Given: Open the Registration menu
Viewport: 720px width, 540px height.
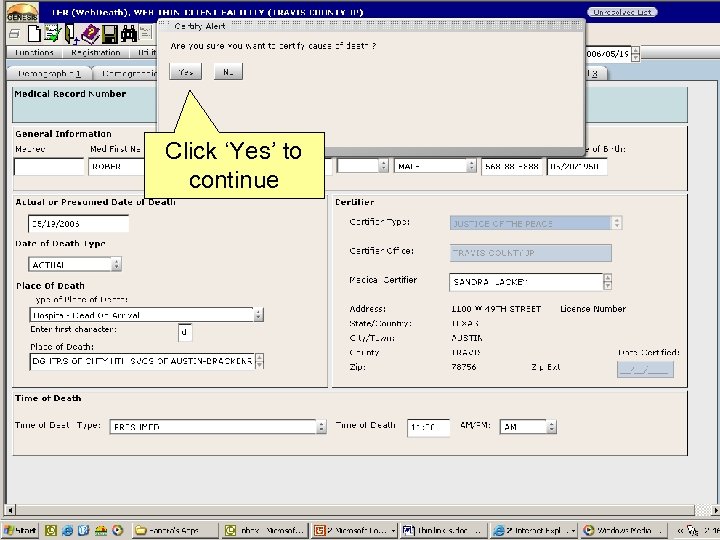Looking at the screenshot, I should click(96, 52).
